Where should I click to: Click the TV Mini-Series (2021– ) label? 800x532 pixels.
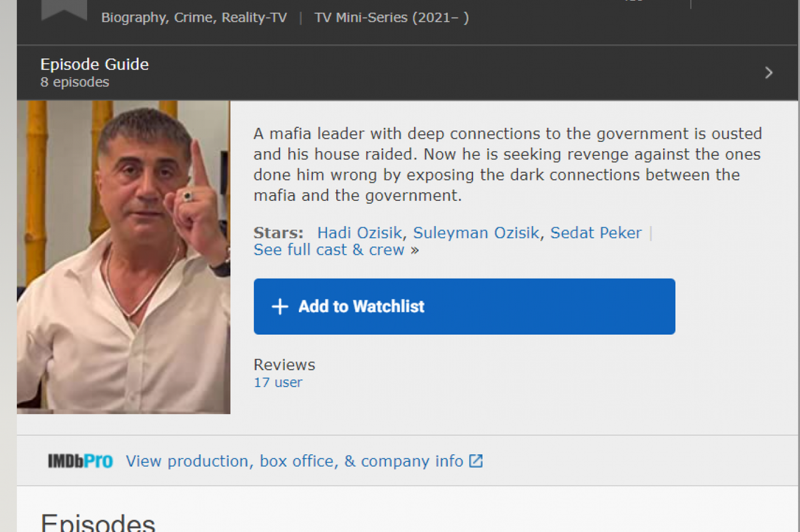391,17
